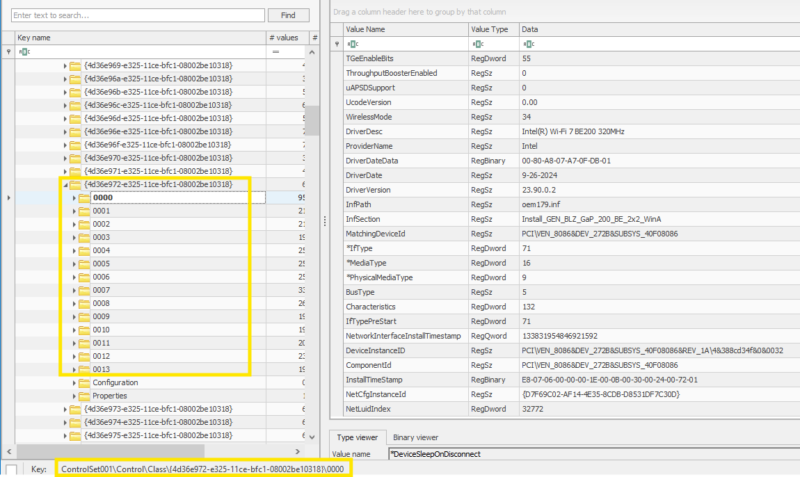Select the NetworkInterfaceInstallTimestamp value row

pyautogui.click(x=572, y=336)
